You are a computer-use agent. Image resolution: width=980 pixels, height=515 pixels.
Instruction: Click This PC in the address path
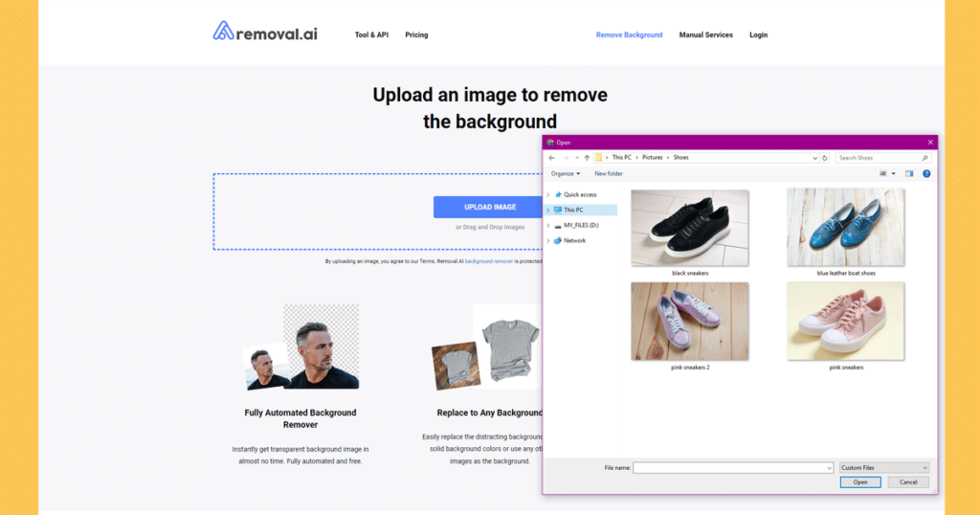pyautogui.click(x=622, y=158)
